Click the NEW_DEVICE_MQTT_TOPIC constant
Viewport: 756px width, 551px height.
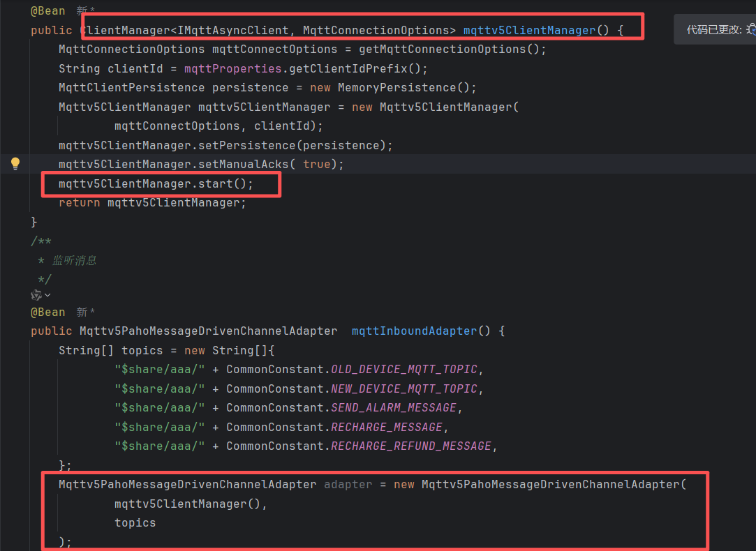pyautogui.click(x=404, y=388)
